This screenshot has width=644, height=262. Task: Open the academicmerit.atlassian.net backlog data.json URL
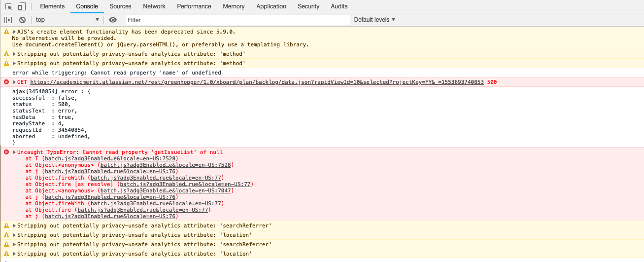257,82
